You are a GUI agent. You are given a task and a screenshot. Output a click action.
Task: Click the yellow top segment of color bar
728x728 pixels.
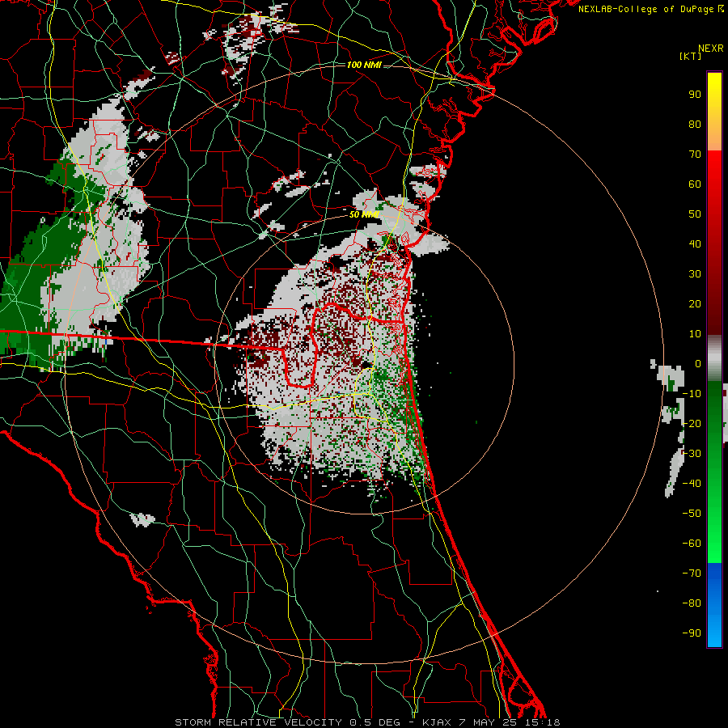(714, 112)
